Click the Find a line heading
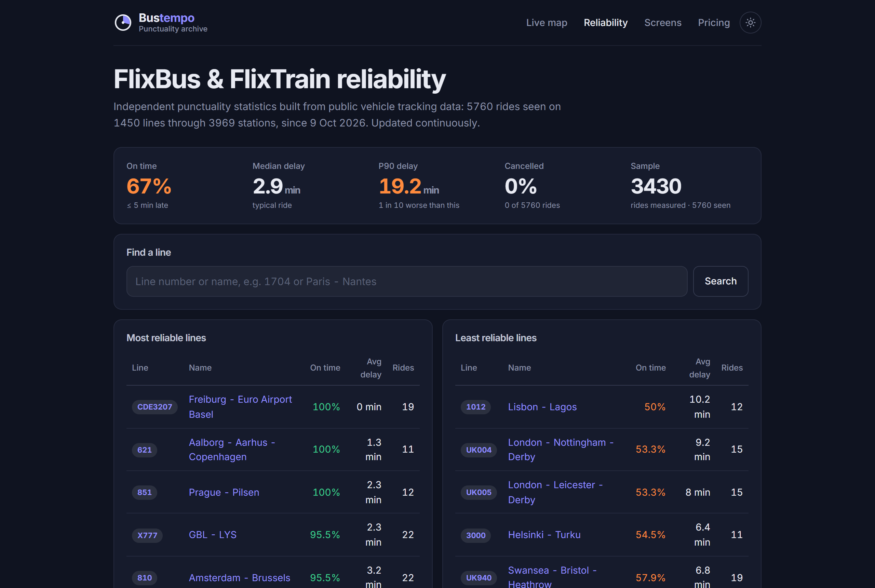 (x=148, y=252)
